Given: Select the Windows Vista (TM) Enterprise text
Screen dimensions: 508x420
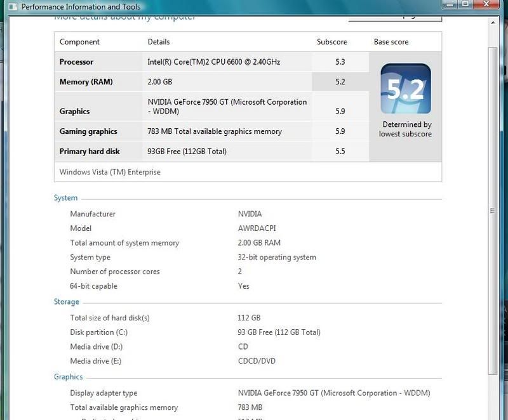Looking at the screenshot, I should pyautogui.click(x=110, y=172).
